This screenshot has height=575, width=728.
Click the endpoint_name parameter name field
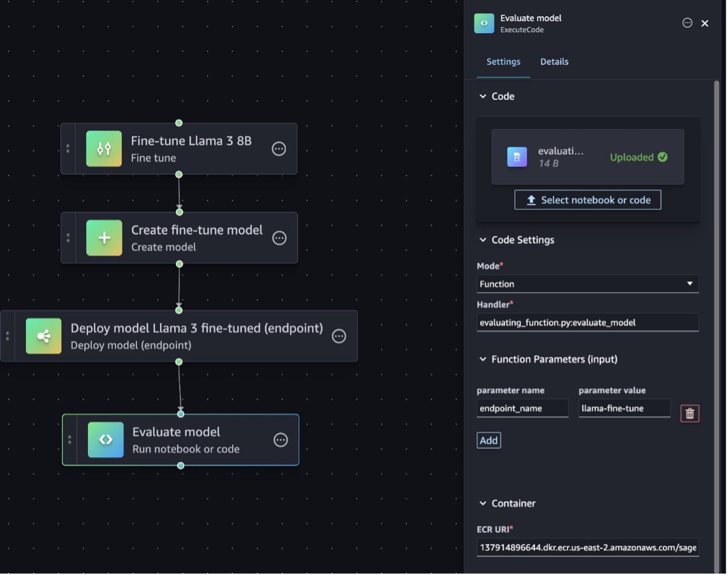tap(522, 409)
